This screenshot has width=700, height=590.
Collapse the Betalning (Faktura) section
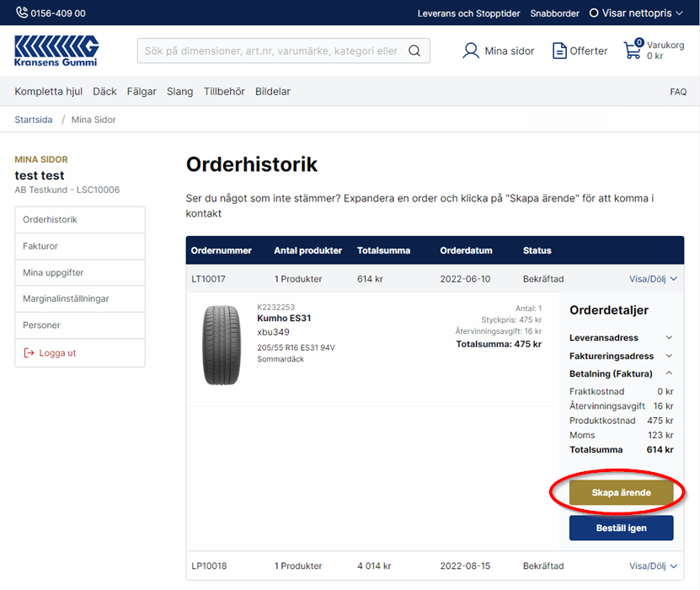pos(621,373)
